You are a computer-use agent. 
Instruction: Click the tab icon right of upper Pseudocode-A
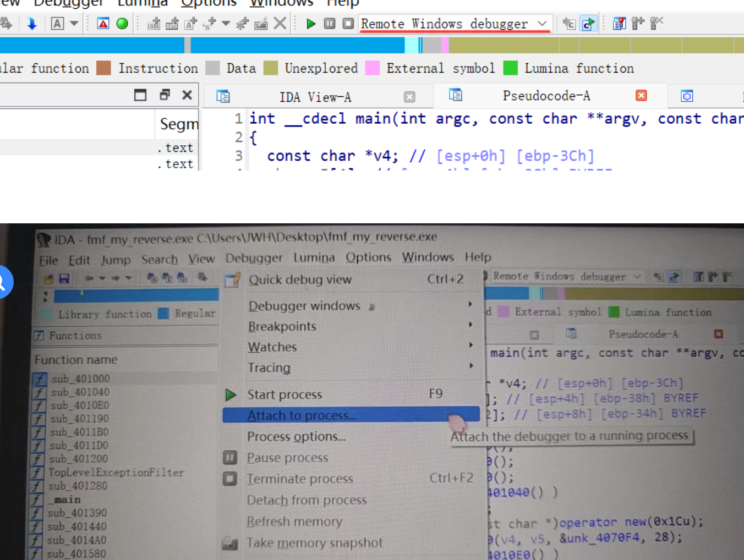coord(687,96)
